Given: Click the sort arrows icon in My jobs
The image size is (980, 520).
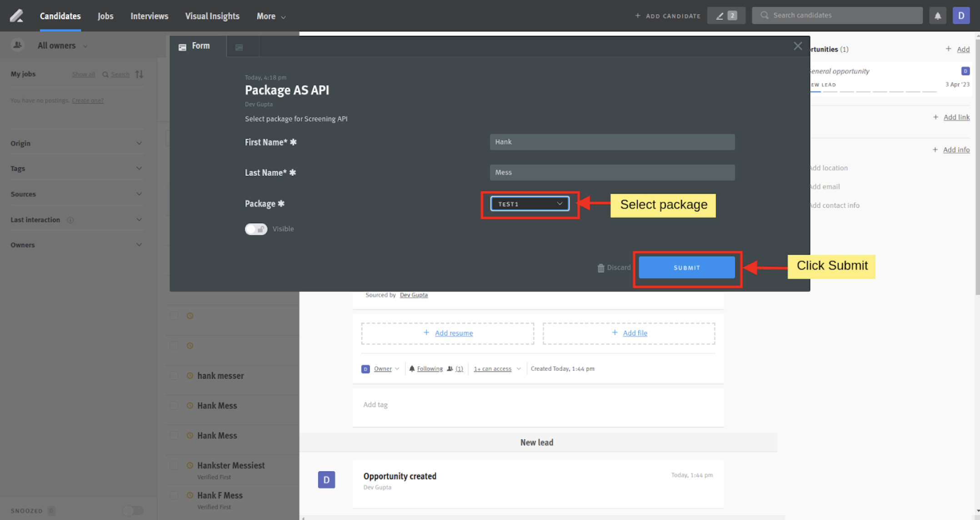Looking at the screenshot, I should click(x=139, y=74).
